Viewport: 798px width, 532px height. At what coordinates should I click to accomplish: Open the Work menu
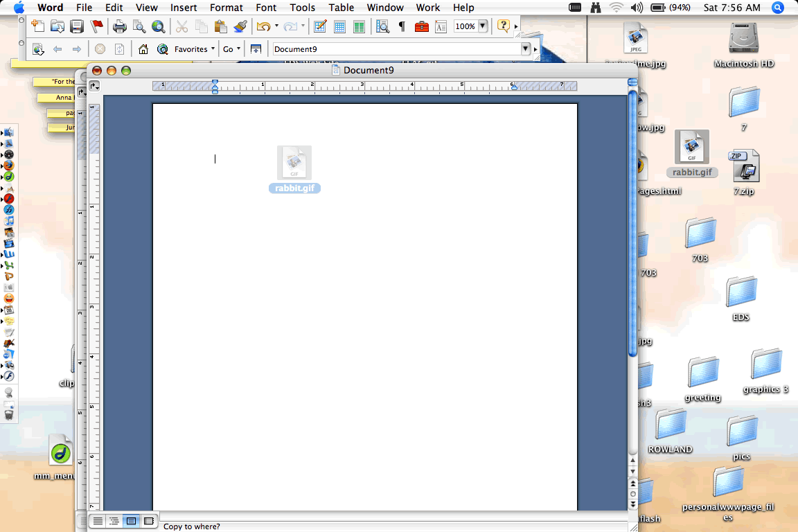(427, 8)
